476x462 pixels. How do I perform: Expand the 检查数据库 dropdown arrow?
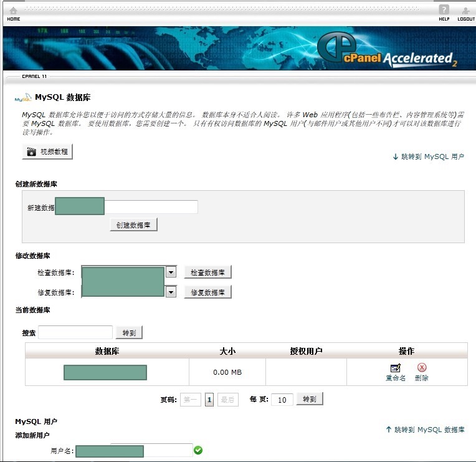point(171,272)
